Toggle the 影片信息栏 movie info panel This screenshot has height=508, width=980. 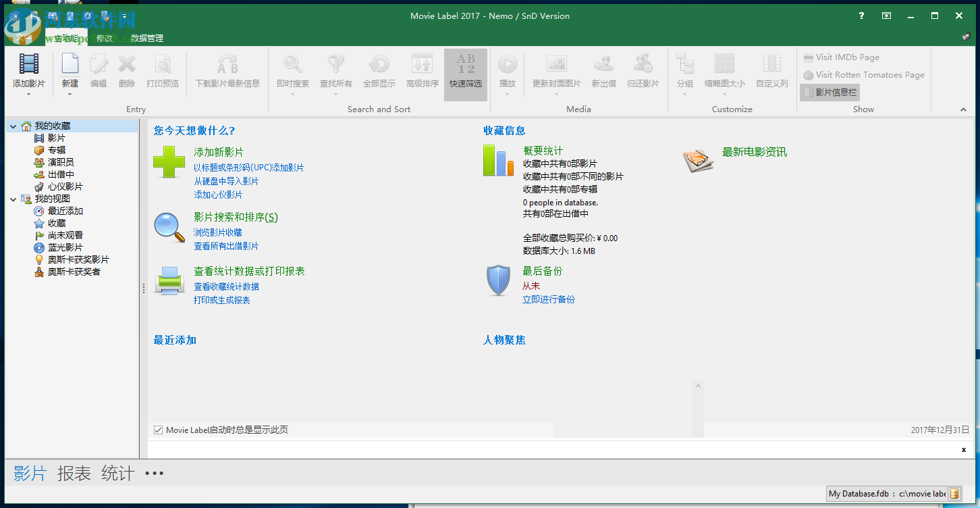click(x=829, y=92)
